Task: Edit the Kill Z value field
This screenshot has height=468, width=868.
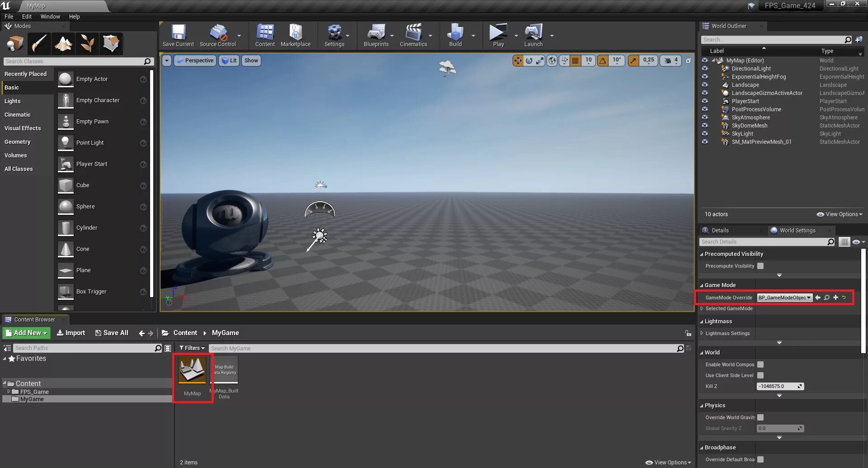Action: pos(780,386)
